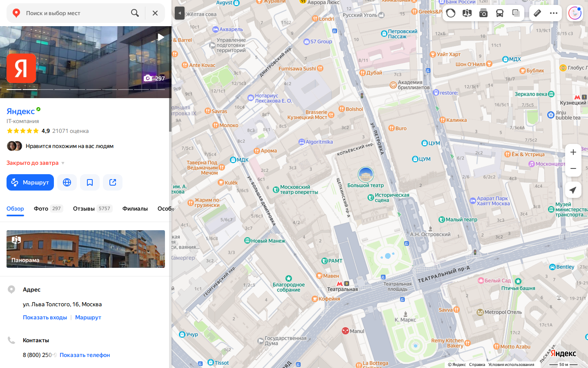This screenshot has width=588, height=368.
Task: Open the map layers switcher icon
Action: [516, 13]
